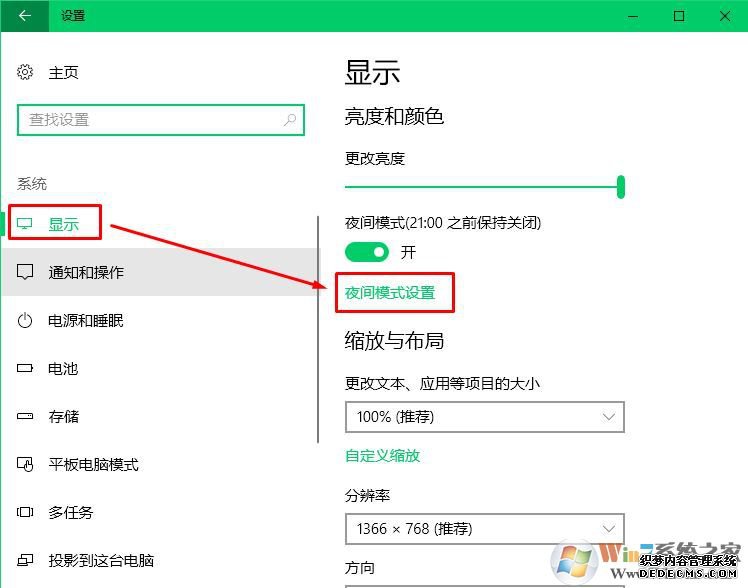Open the 夜间模式设置 link
The width and height of the screenshot is (748, 588).
(390, 292)
